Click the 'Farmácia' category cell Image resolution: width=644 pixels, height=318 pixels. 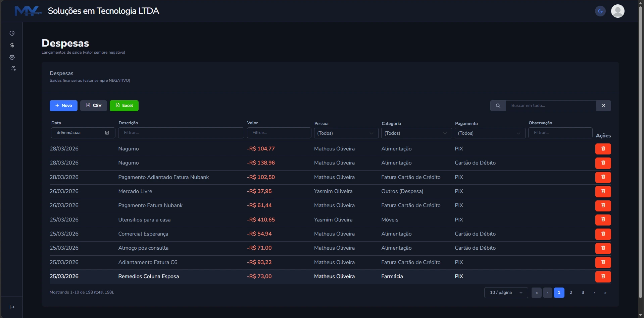(x=392, y=276)
